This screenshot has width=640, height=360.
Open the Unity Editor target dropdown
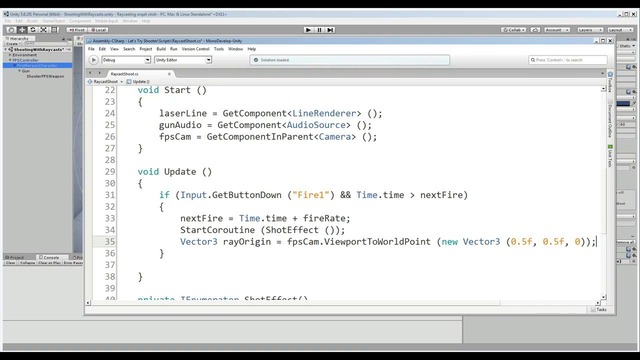[x=183, y=60]
